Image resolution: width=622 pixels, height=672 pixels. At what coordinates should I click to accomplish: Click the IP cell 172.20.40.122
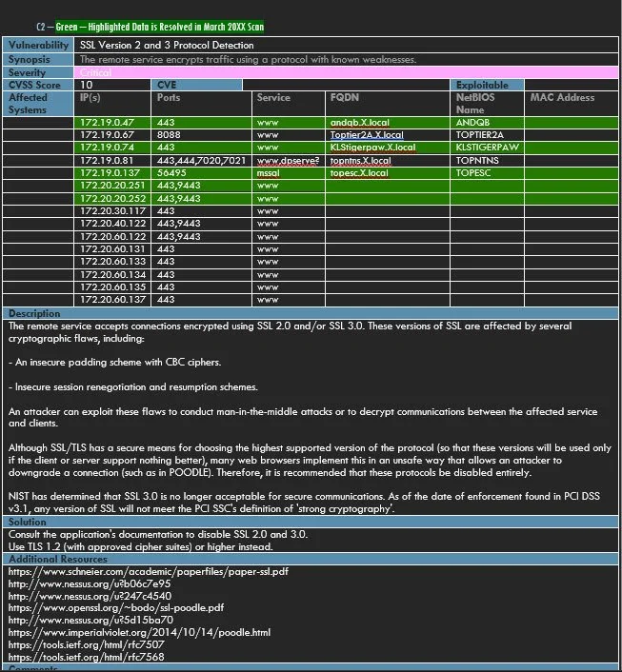click(112, 224)
